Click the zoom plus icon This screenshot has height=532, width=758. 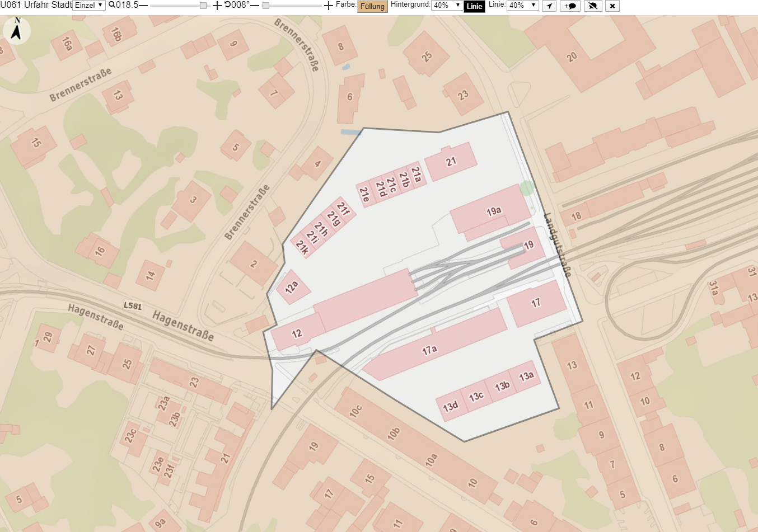(217, 6)
